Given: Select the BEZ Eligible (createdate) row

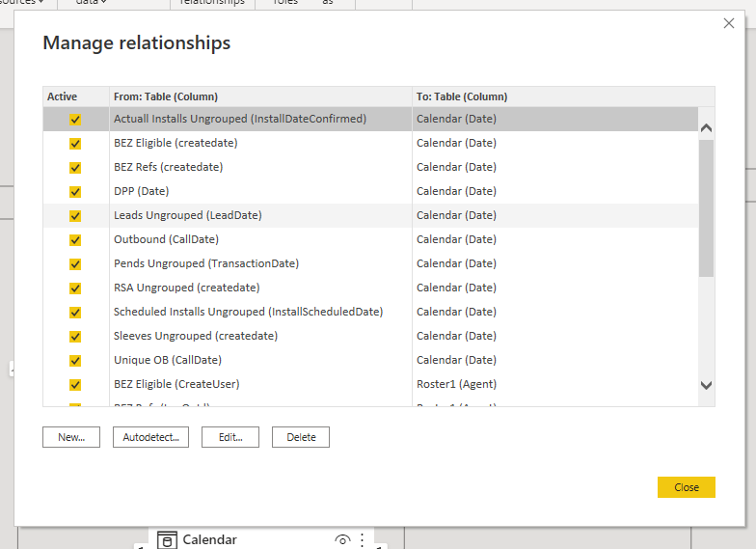Looking at the screenshot, I should (x=370, y=143).
